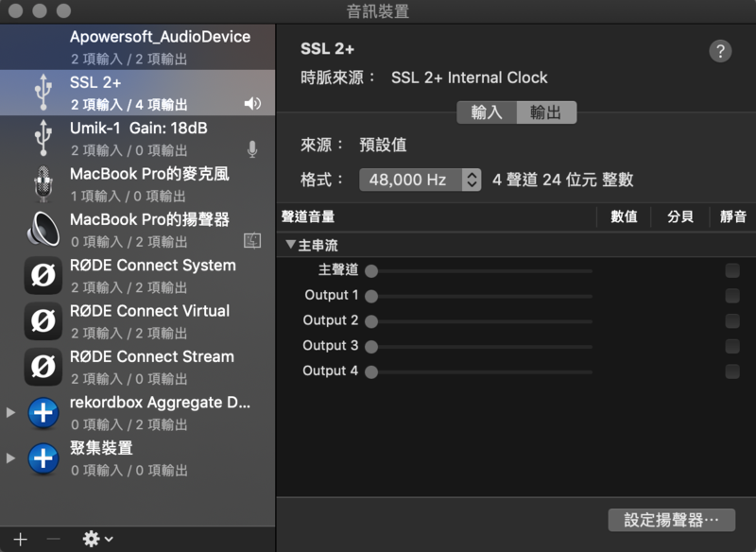756x552 pixels.
Task: Enable mute checkbox for Output 4
Action: click(x=732, y=371)
